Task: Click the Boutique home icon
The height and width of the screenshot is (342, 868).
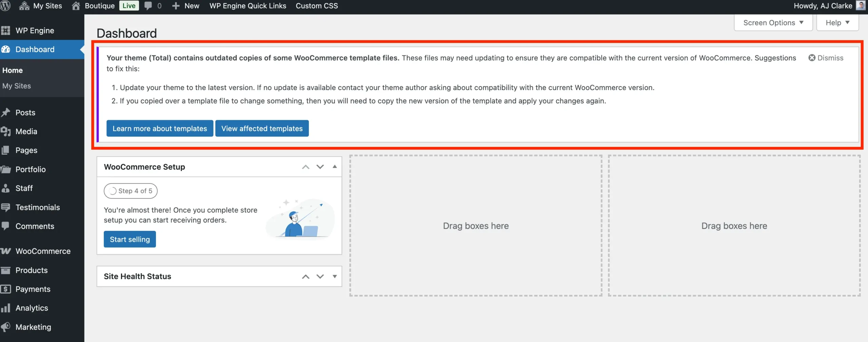Action: click(76, 6)
